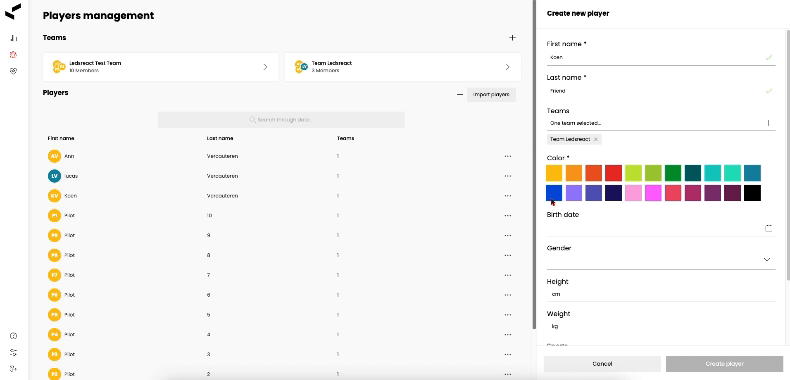Open options menu for Pilot 3 row

point(507,354)
